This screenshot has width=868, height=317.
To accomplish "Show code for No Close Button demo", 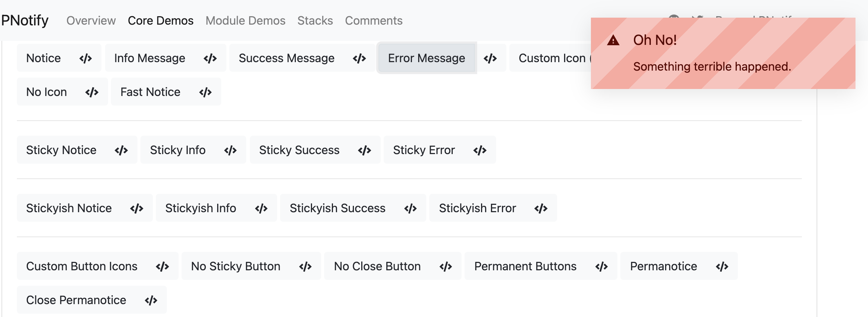I will click(446, 266).
